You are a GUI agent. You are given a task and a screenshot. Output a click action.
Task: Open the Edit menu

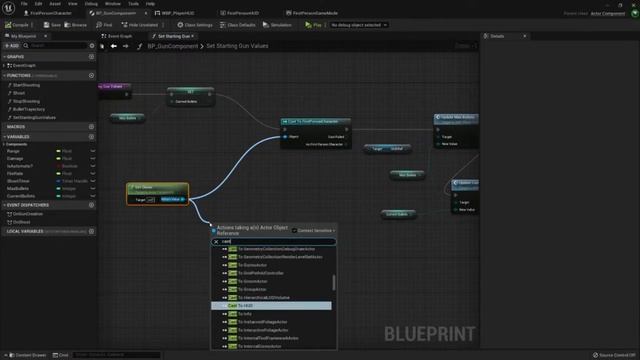coord(38,4)
